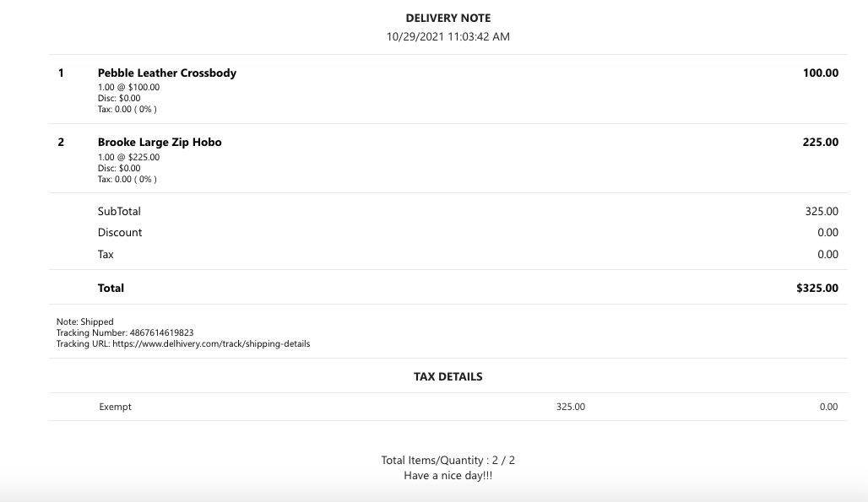
Task: Click the Note: Shipped text
Action: click(x=84, y=321)
